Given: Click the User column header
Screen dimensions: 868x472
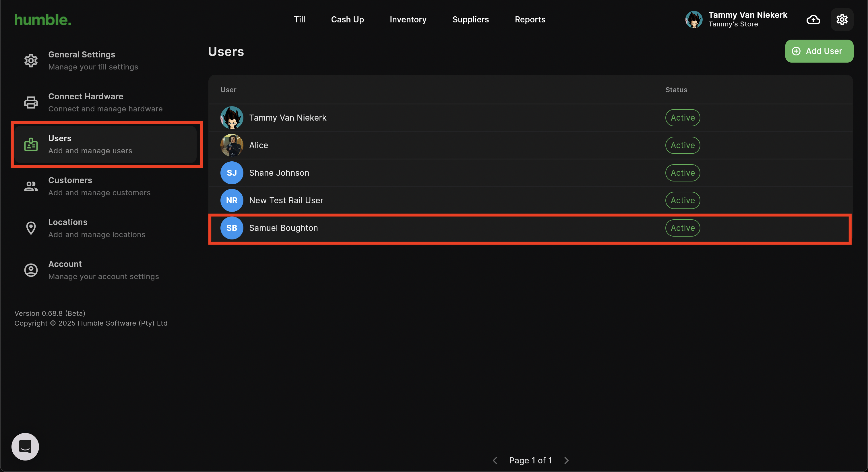Looking at the screenshot, I should click(228, 90).
